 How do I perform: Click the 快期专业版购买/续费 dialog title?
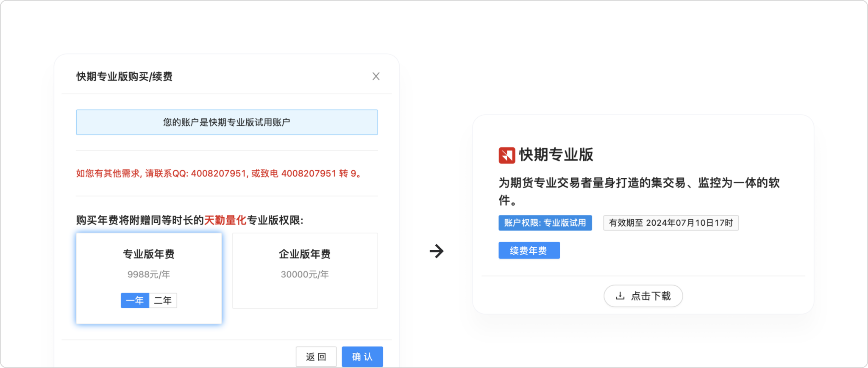(x=124, y=76)
